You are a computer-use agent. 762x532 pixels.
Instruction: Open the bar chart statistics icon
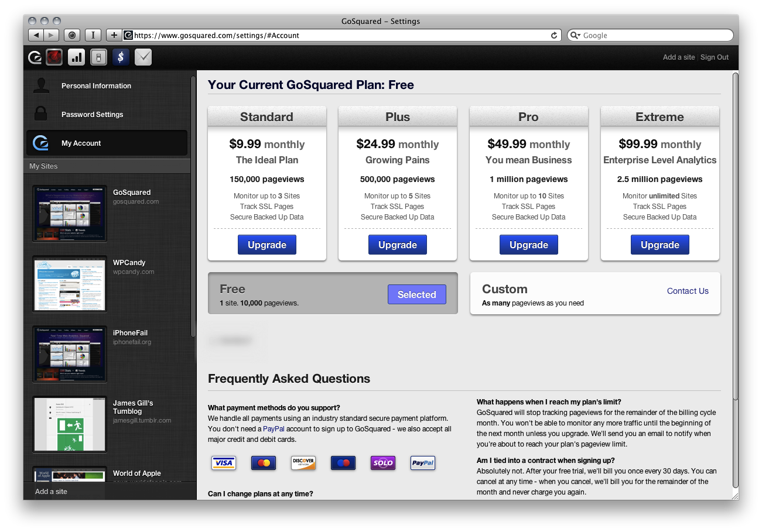pos(77,57)
